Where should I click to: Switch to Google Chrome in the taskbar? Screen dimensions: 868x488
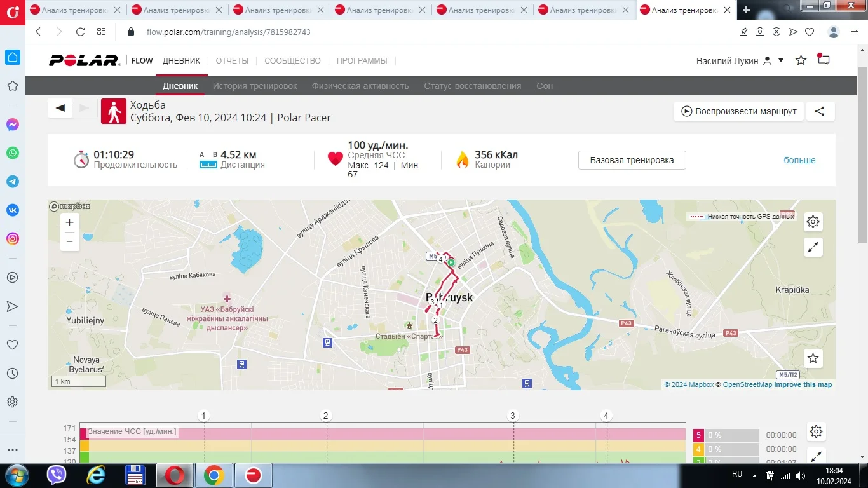coord(214,475)
